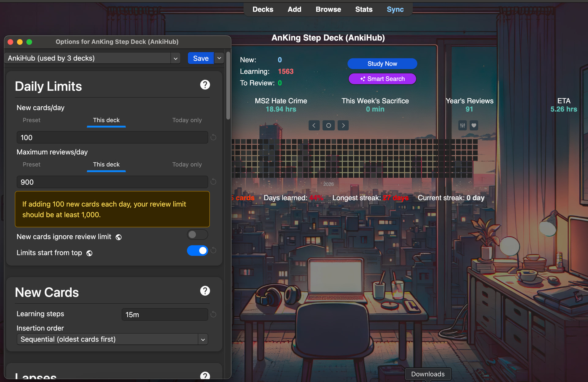Open New Cards help question mark
The height and width of the screenshot is (382, 588).
(205, 291)
